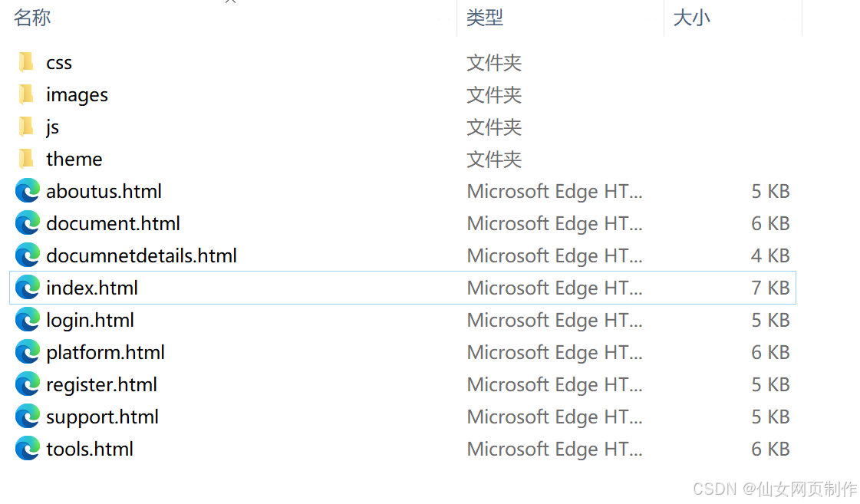This screenshot has height=504, width=860.
Task: Open the css folder icon
Action: (27, 62)
